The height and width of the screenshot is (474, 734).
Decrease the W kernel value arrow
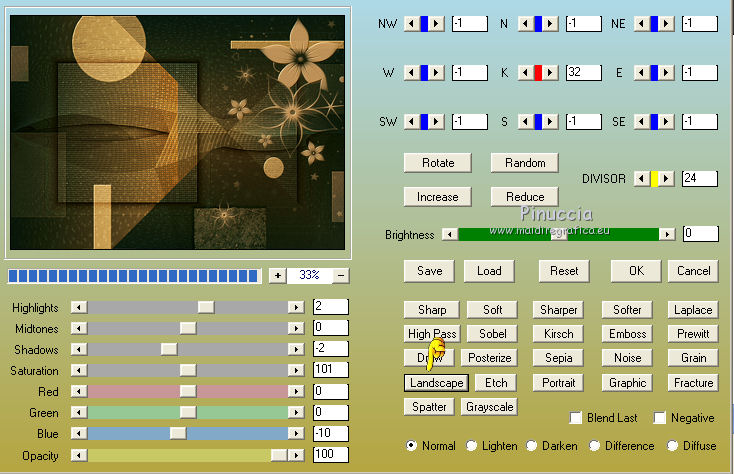pos(411,73)
